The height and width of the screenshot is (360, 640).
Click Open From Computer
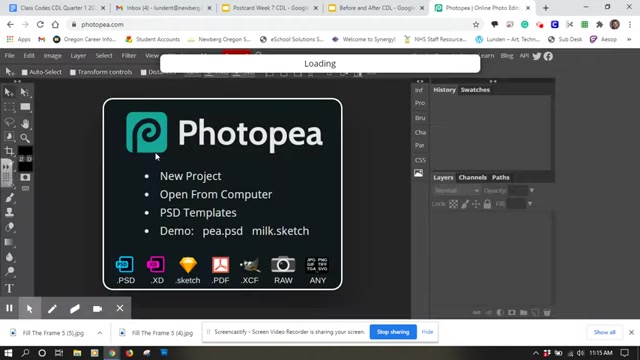[x=216, y=195]
